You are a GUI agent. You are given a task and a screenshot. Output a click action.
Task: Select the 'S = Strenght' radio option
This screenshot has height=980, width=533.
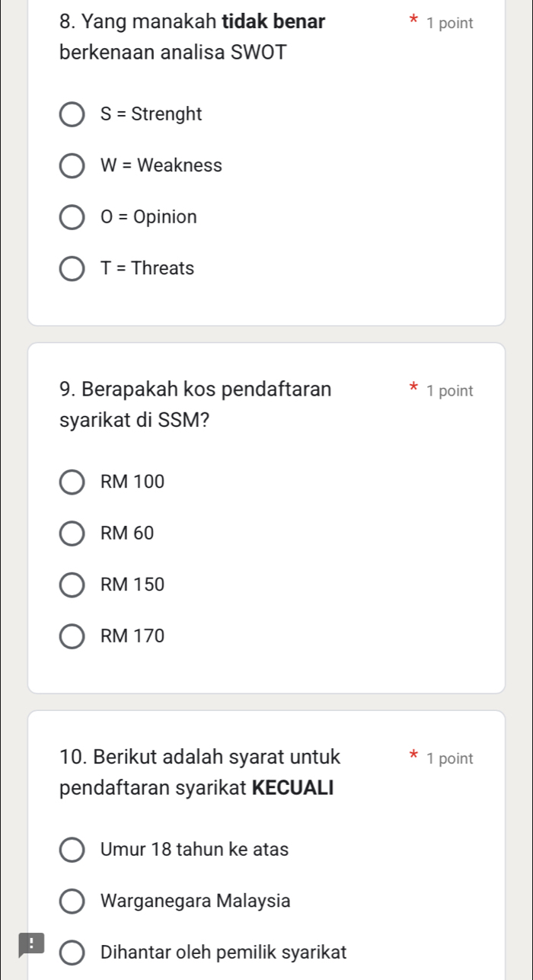coord(72,115)
